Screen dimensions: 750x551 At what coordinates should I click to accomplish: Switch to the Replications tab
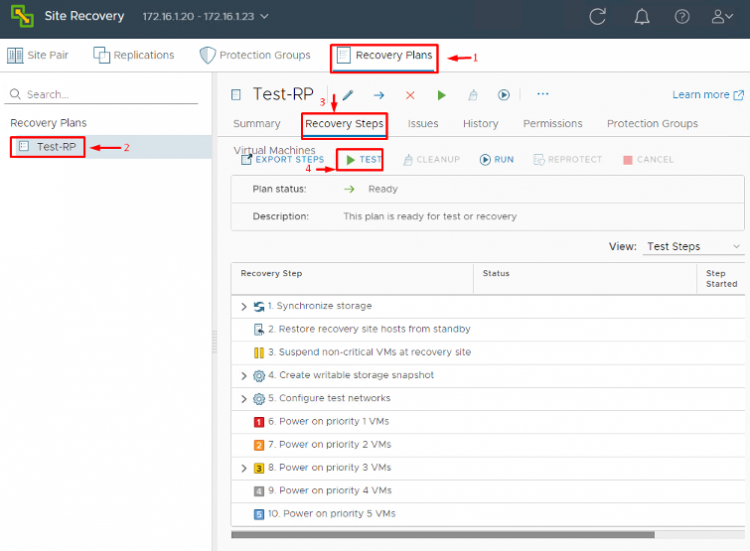coord(133,55)
